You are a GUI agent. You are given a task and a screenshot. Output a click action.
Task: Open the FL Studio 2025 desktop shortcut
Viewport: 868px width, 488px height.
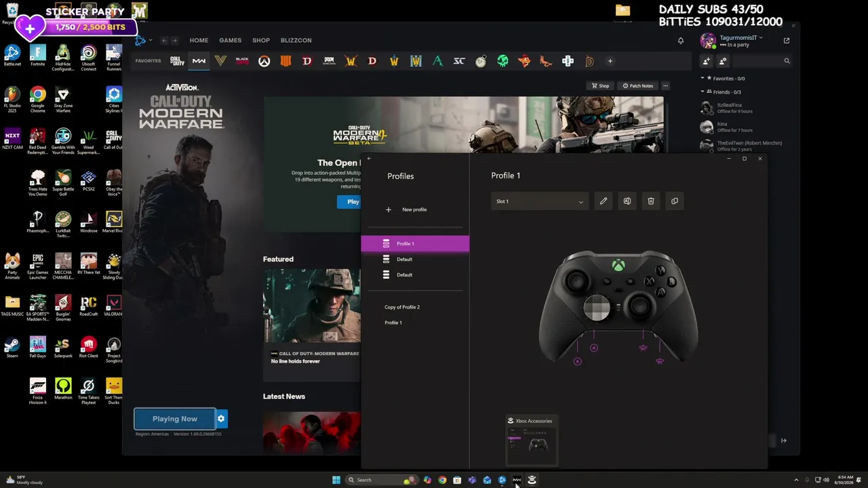click(12, 100)
